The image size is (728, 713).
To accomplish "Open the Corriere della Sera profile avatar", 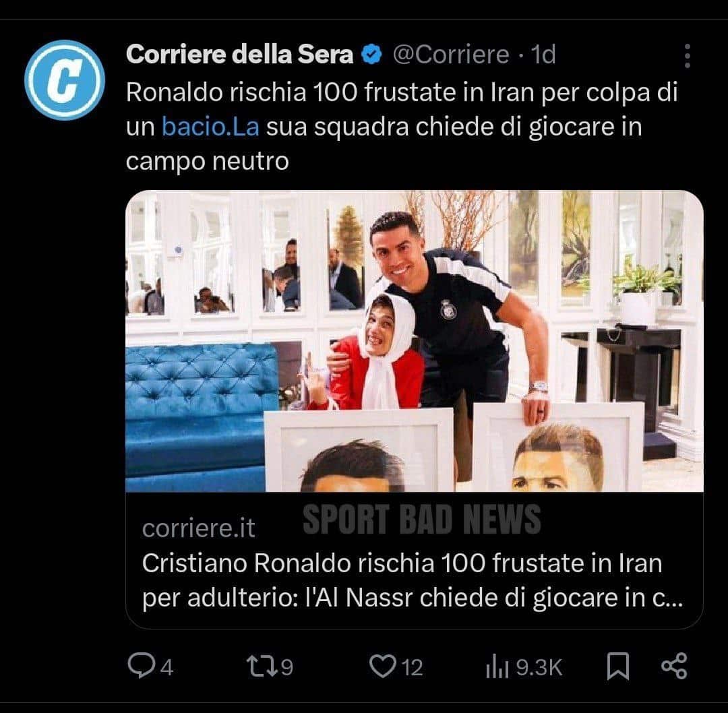I will tap(64, 80).
